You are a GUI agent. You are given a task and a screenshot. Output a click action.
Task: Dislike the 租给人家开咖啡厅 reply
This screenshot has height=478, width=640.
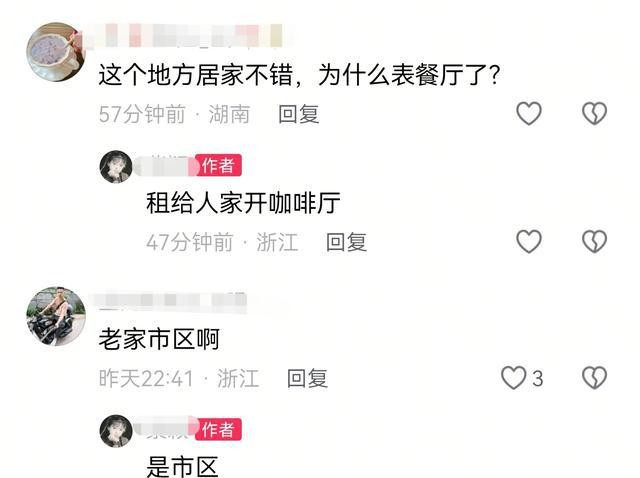(594, 241)
